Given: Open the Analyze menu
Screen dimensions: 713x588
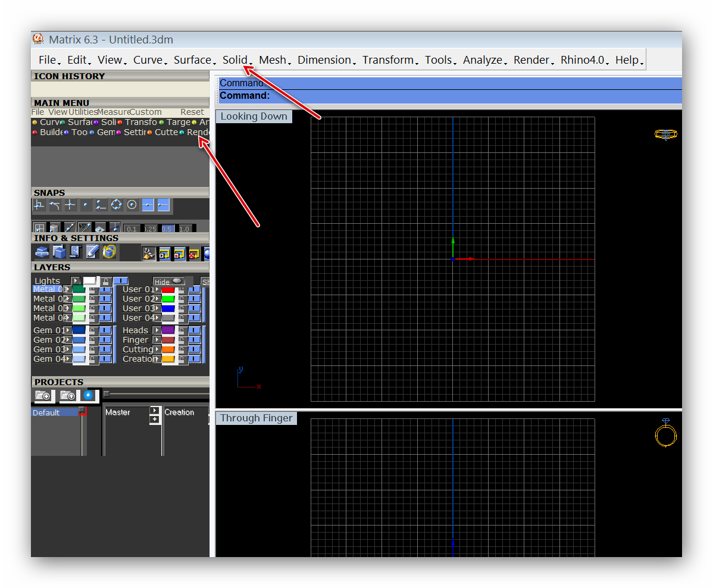Looking at the screenshot, I should point(484,60).
